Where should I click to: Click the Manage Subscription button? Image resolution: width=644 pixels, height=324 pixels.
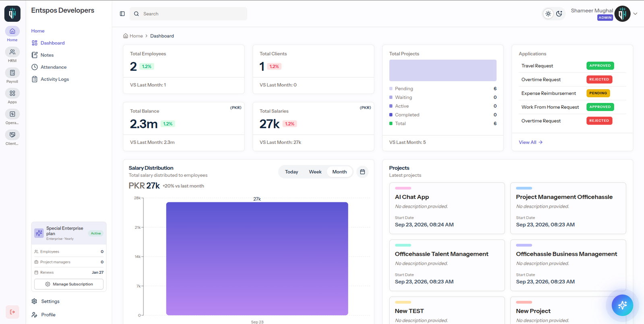click(x=69, y=284)
